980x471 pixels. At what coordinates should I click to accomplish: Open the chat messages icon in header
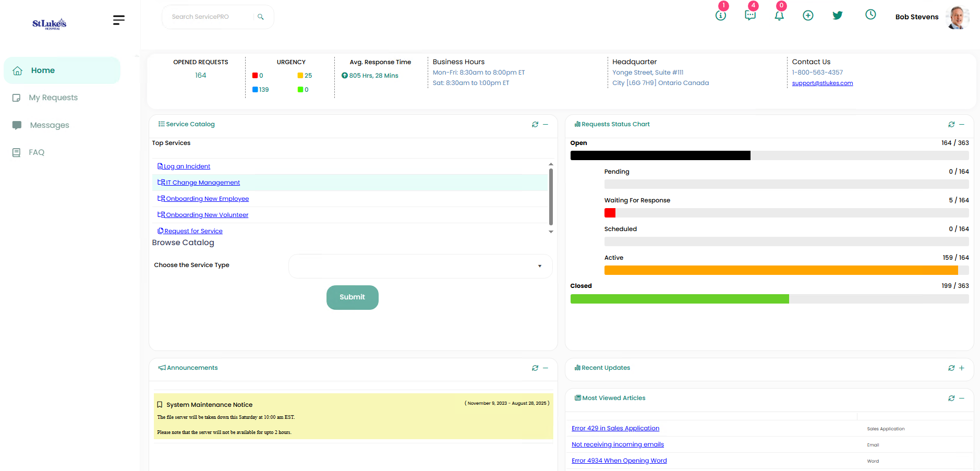(750, 15)
